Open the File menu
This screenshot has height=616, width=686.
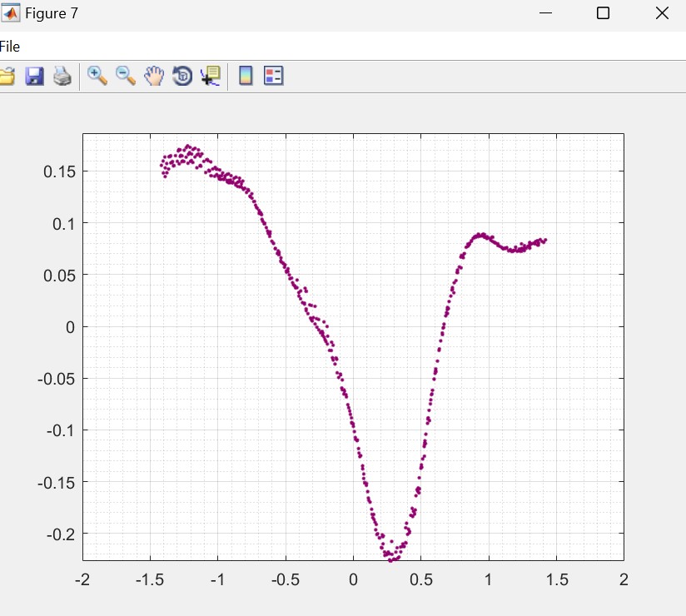pyautogui.click(x=10, y=47)
